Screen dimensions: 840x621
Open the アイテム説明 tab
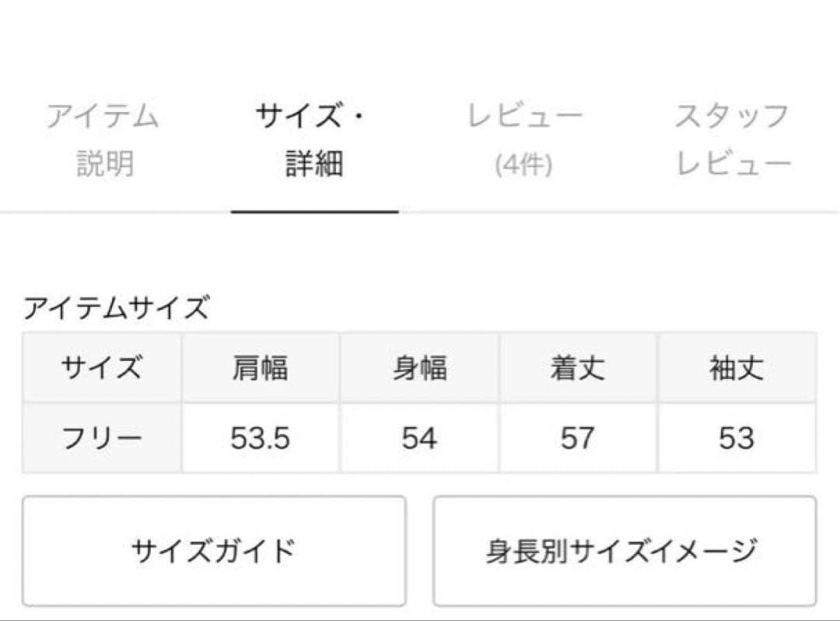tap(103, 140)
